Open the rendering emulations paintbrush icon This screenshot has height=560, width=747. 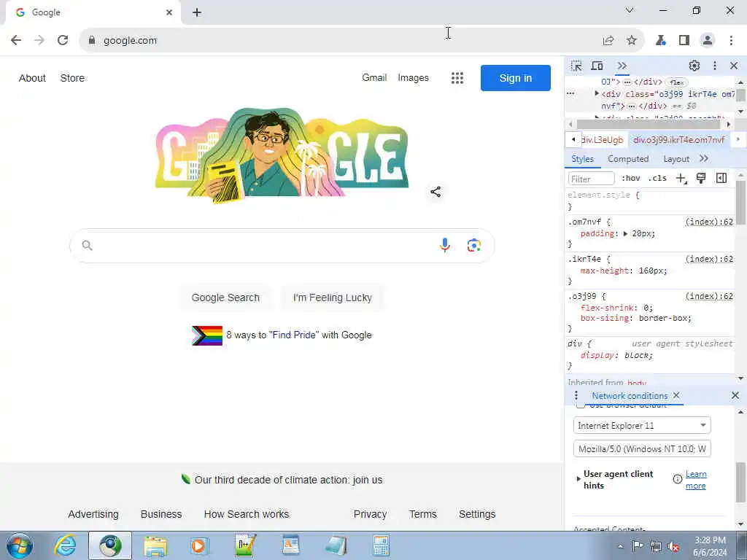(701, 178)
